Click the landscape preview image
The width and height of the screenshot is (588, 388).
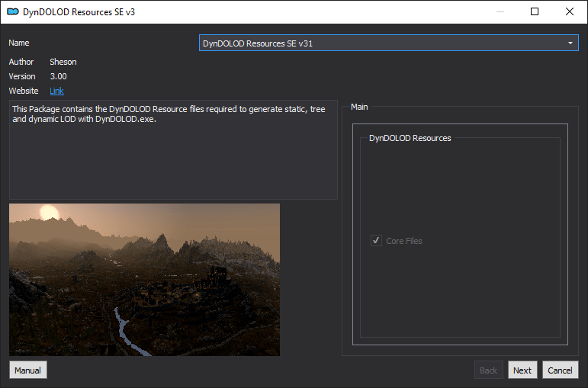(x=144, y=280)
